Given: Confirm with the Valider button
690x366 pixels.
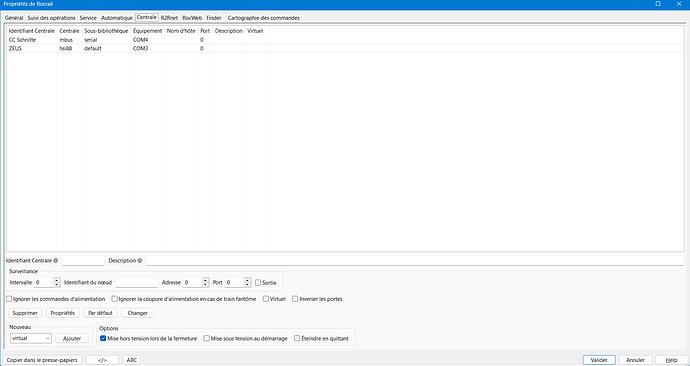Looking at the screenshot, I should [x=599, y=360].
